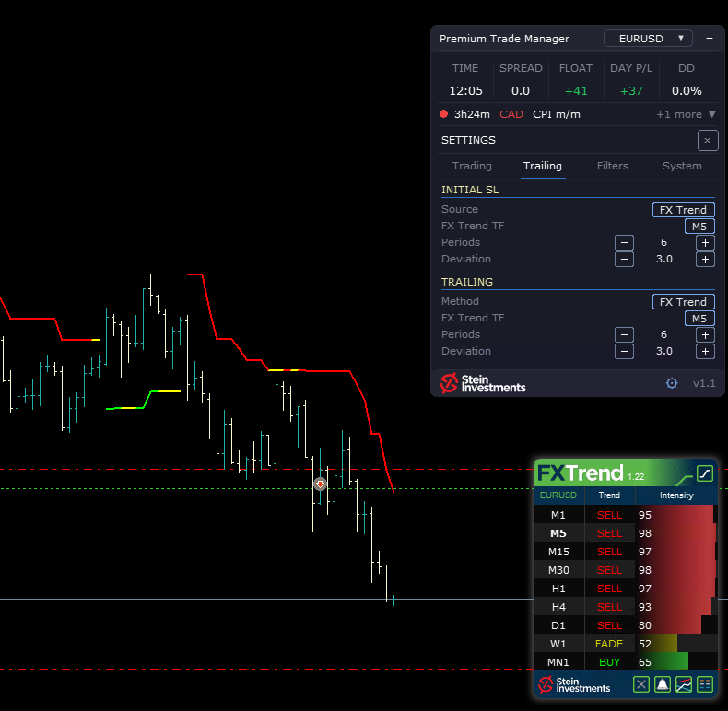Increase Initial SL Periods value
This screenshot has height=711, width=728.
point(705,243)
